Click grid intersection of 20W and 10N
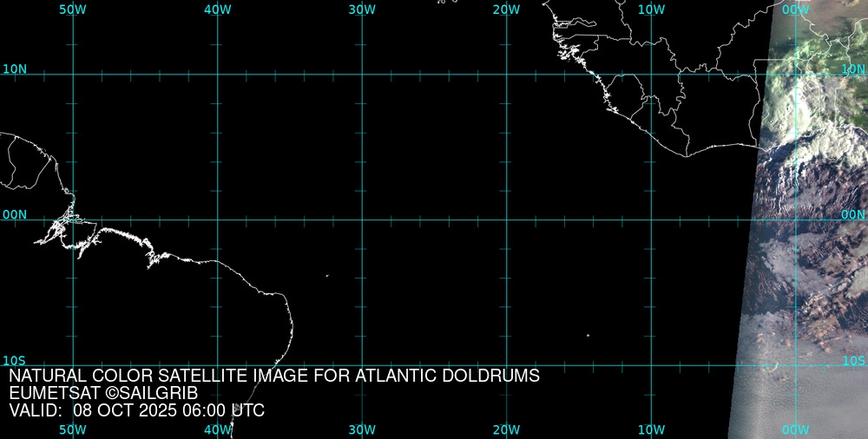Viewport: 868px width, 439px height. 507,75
